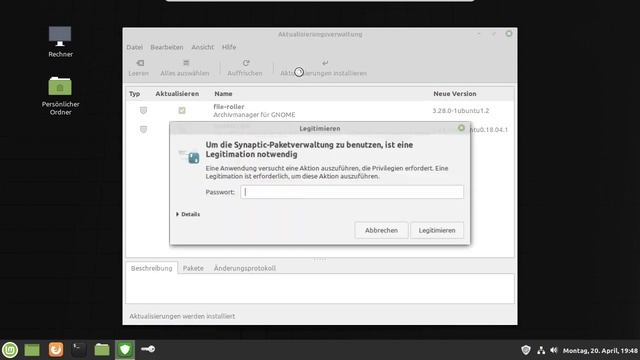
Task: Sort by the Name column header
Action: 223,93
